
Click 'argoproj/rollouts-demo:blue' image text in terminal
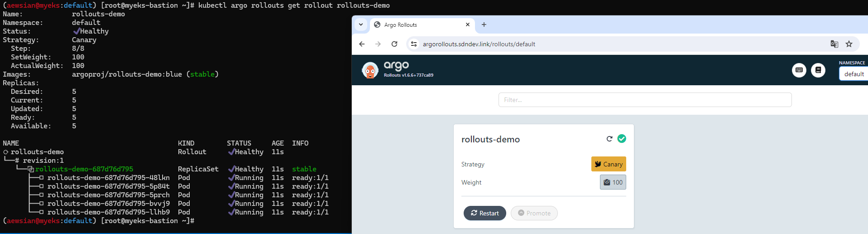tap(127, 74)
